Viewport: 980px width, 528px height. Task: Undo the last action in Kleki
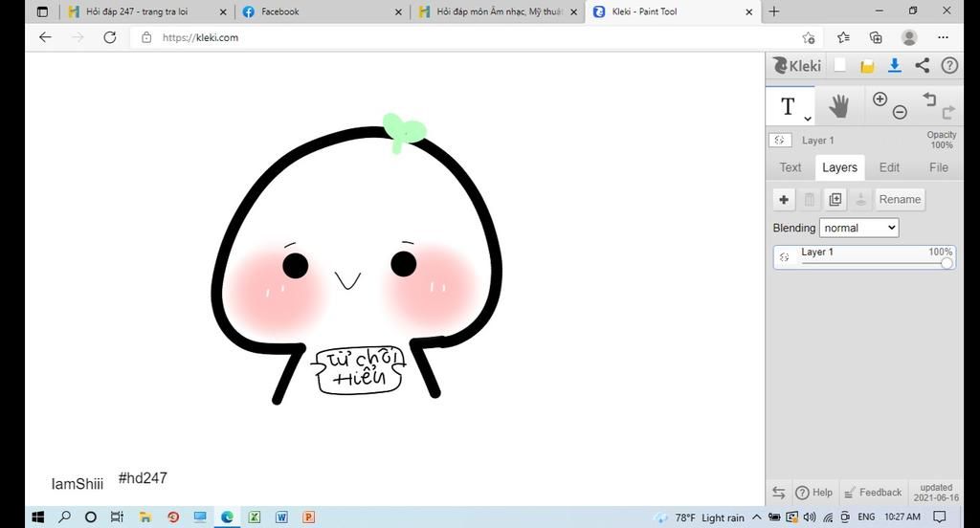click(x=929, y=99)
